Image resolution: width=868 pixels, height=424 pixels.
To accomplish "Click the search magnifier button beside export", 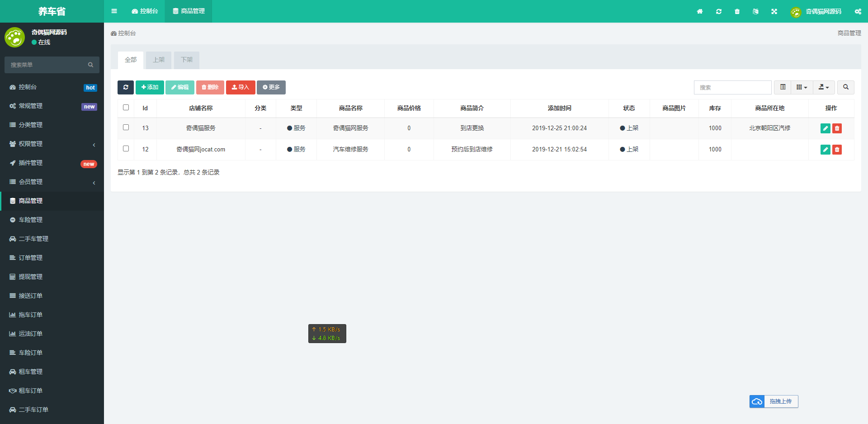I will pyautogui.click(x=846, y=87).
